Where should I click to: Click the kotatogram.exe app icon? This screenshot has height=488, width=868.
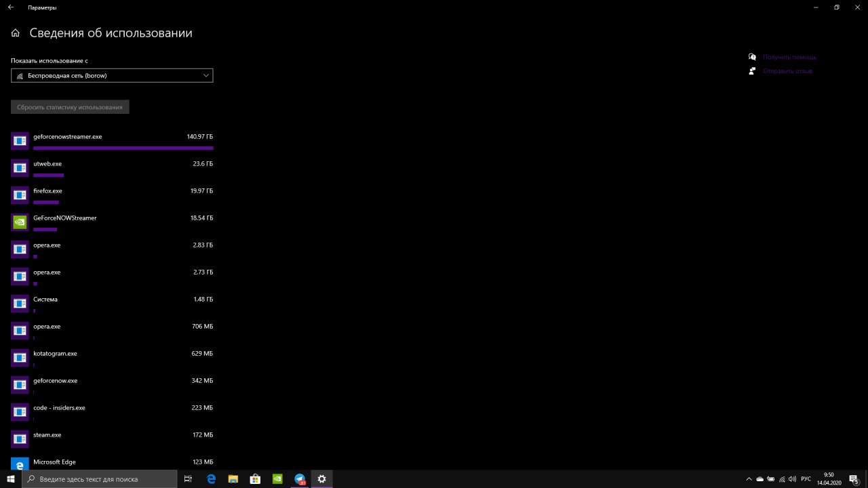(x=20, y=358)
